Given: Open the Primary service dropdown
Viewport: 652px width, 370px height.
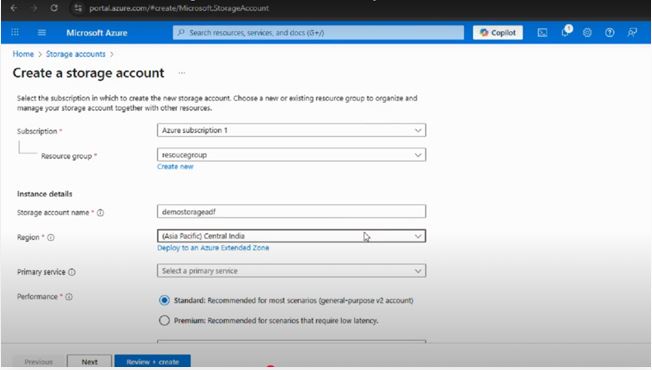Looking at the screenshot, I should [291, 271].
